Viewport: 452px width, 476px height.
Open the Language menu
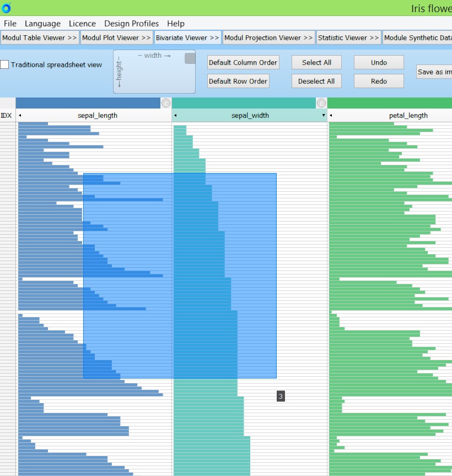coord(42,24)
